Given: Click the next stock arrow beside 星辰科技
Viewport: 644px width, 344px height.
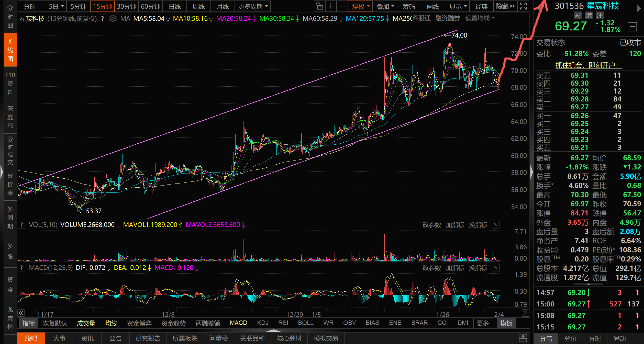Looking at the screenshot, I should pos(639,9).
